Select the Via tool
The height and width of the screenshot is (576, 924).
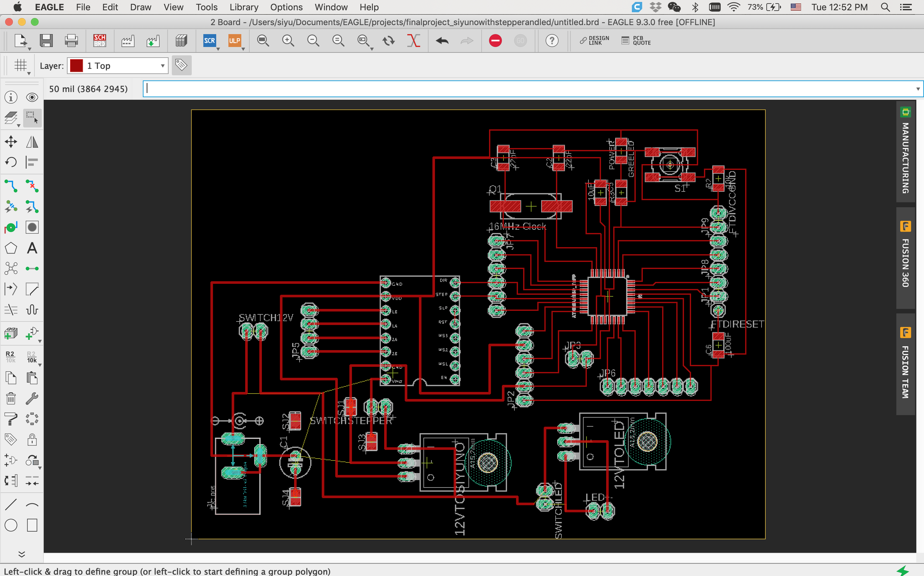(x=11, y=228)
